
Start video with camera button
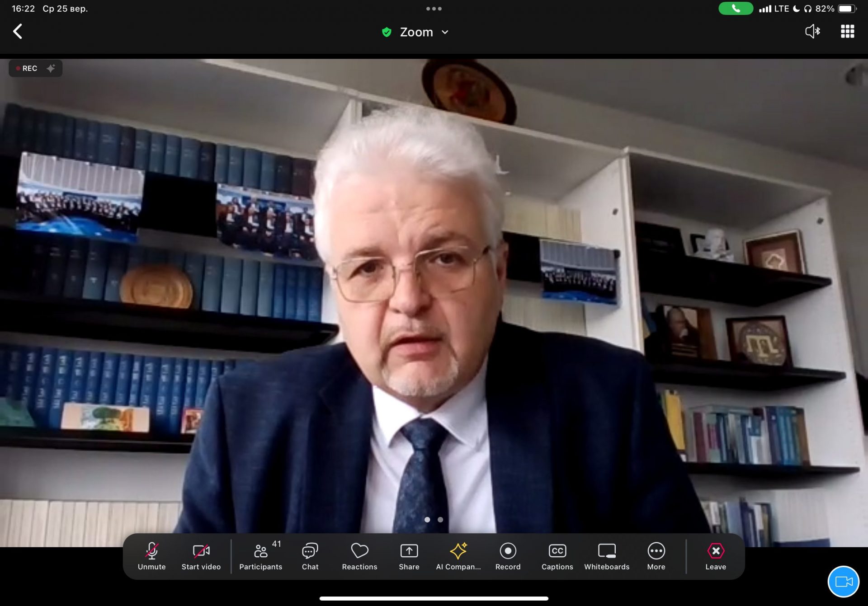click(x=201, y=556)
